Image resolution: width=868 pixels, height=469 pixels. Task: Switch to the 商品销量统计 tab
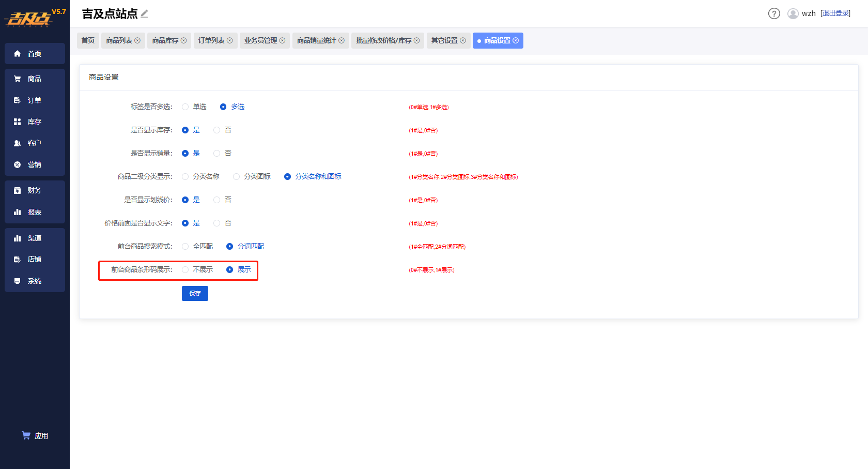pyautogui.click(x=320, y=40)
